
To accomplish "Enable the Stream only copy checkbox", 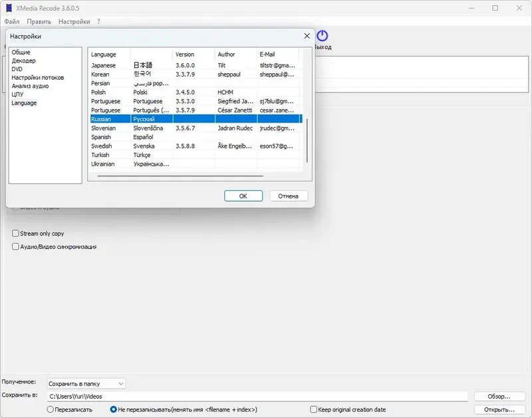I will coord(15,233).
